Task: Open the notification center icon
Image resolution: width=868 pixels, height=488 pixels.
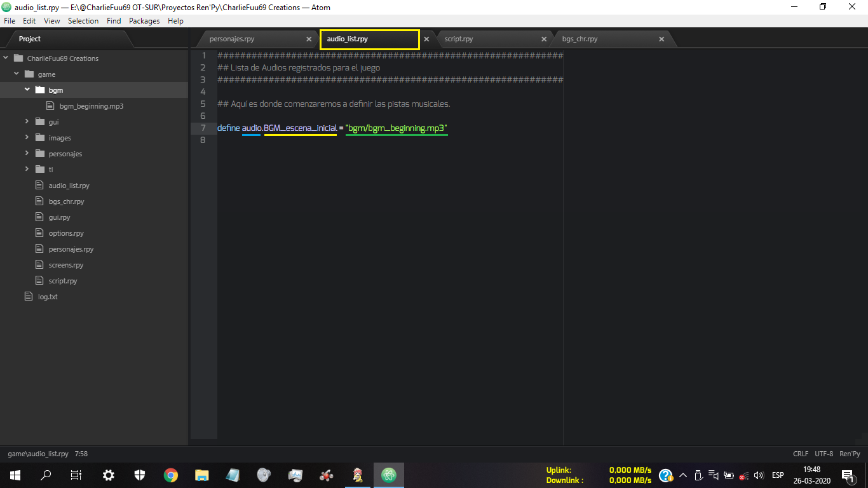Action: point(847,475)
